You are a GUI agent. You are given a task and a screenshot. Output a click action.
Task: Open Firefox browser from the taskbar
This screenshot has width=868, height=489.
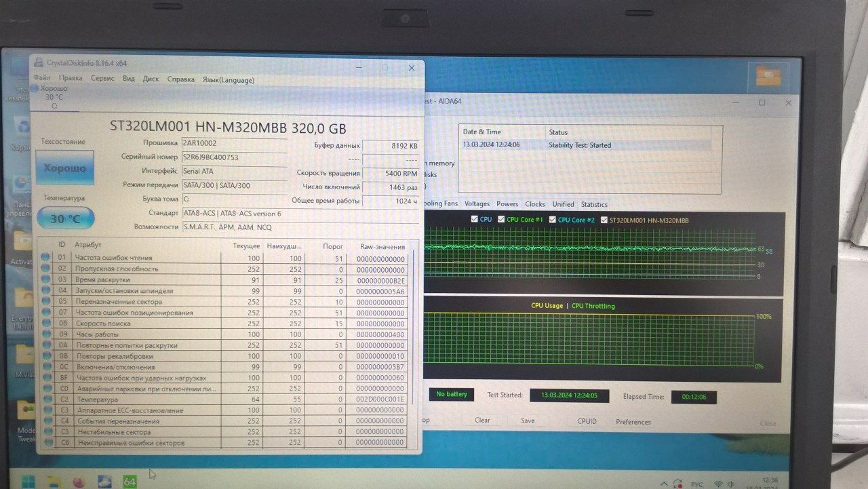[78, 482]
